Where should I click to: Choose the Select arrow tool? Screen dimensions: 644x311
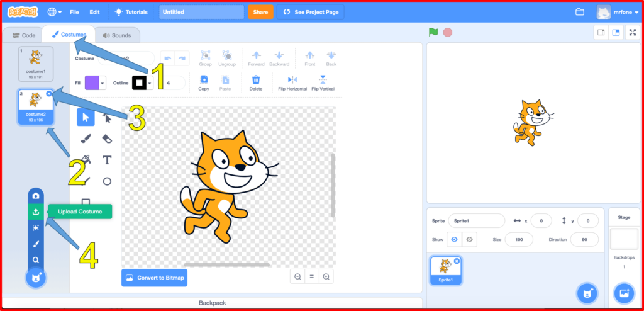[86, 117]
